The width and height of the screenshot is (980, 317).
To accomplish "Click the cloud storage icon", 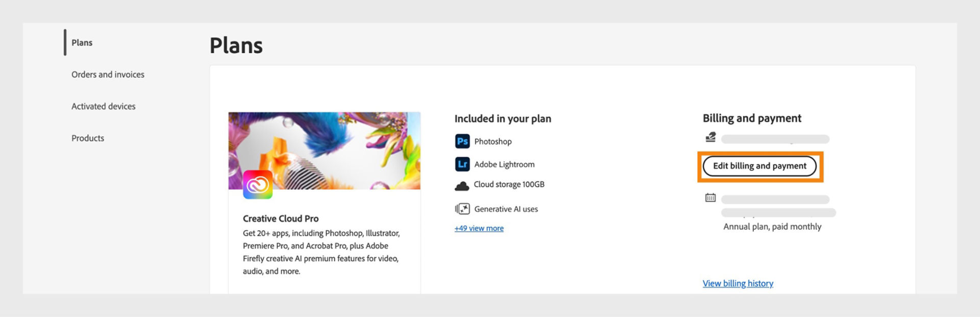I will [462, 186].
